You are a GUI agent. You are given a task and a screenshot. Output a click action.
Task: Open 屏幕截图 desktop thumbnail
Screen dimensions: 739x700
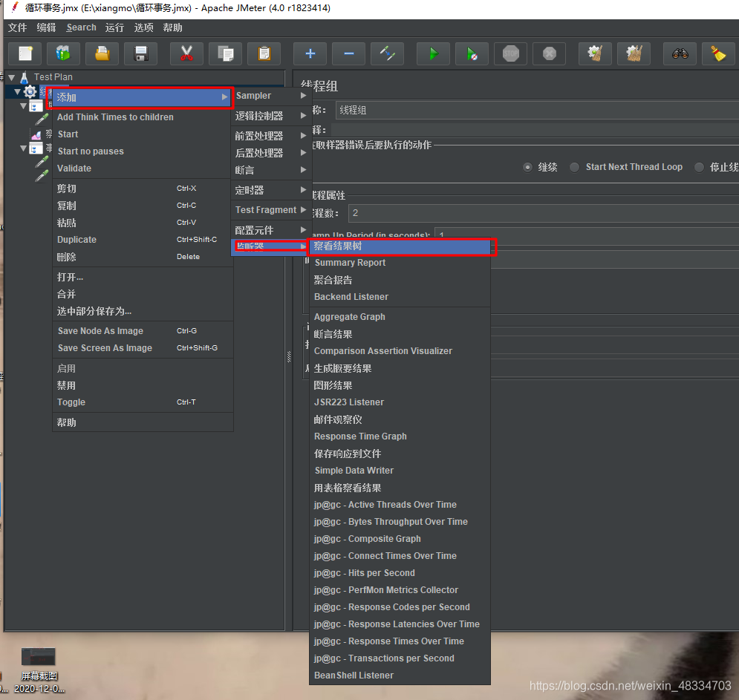[38, 657]
